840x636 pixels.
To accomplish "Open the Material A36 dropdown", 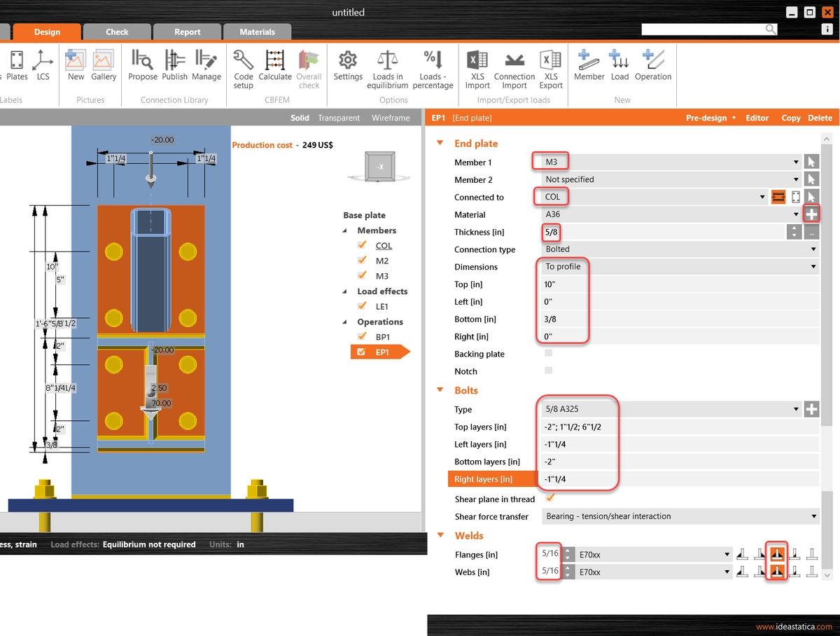I will tap(796, 214).
